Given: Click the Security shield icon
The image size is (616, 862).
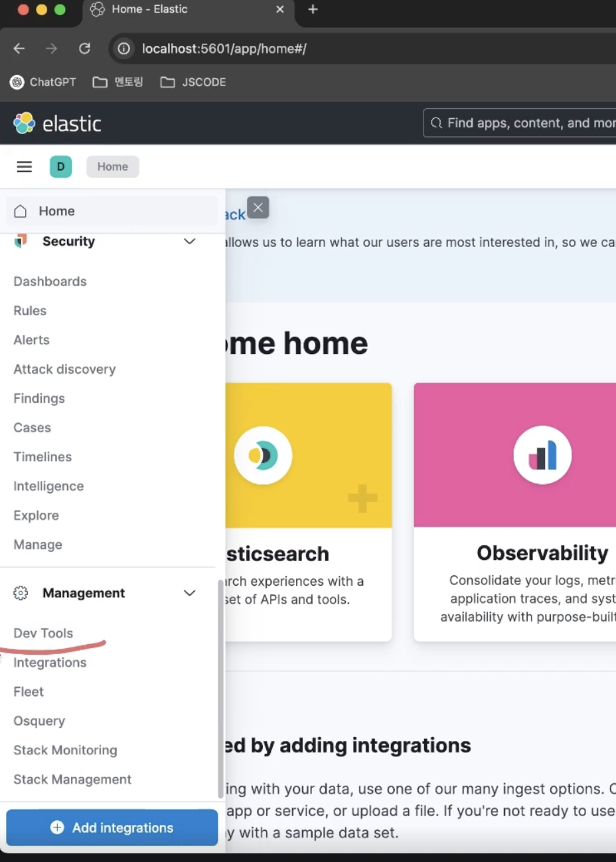Looking at the screenshot, I should click(21, 241).
